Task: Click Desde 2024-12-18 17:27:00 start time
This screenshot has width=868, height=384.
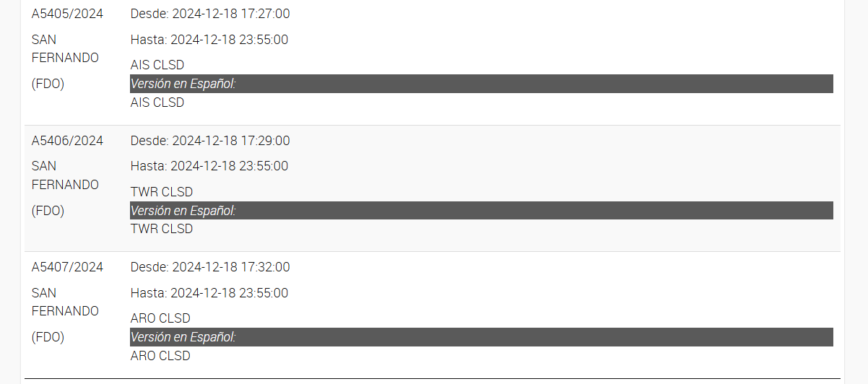Action: 210,14
